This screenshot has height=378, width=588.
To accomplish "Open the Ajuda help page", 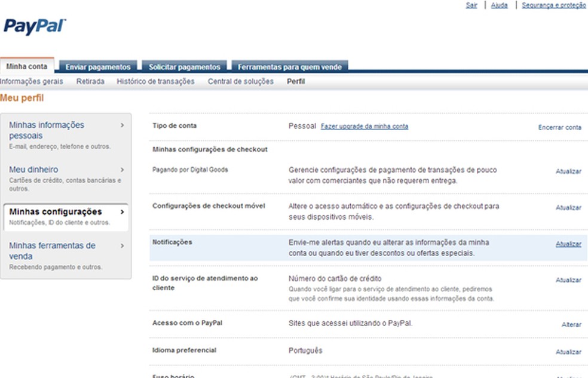I will (499, 5).
